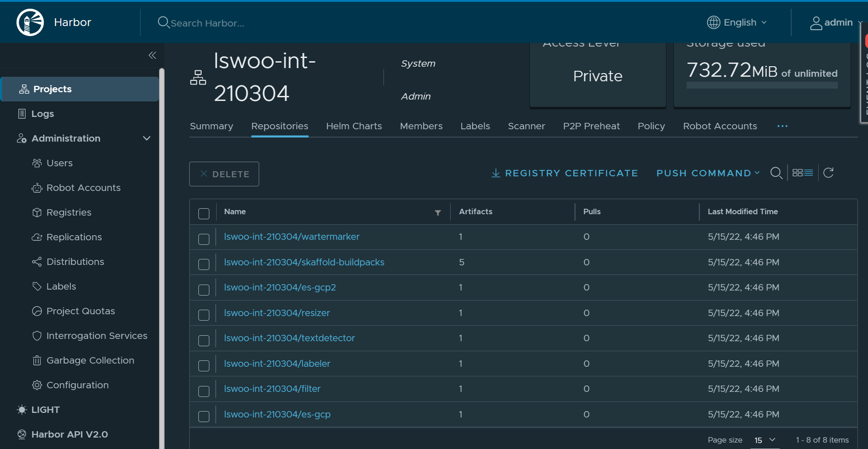
Task: Click the sidebar vertical scrollbar
Action: pyautogui.click(x=161, y=258)
